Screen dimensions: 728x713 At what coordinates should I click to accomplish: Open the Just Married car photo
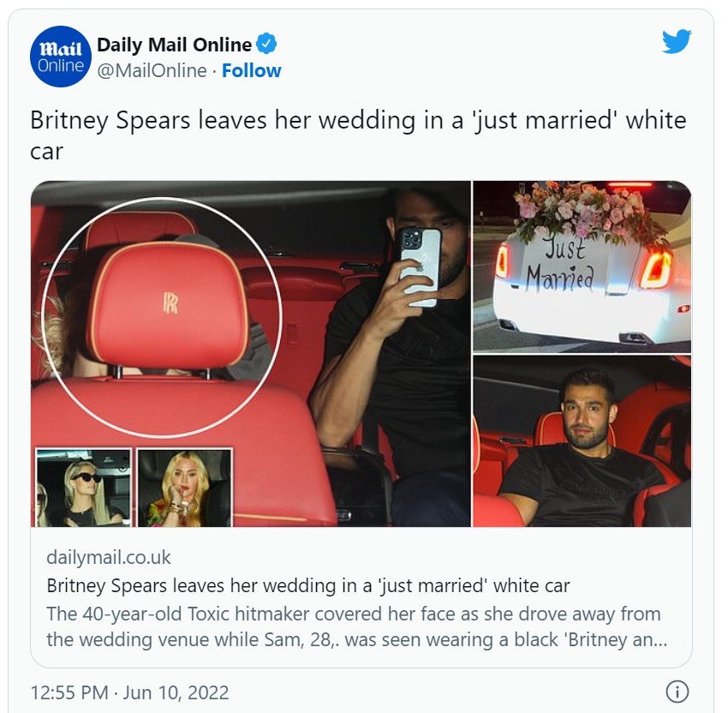tap(582, 267)
